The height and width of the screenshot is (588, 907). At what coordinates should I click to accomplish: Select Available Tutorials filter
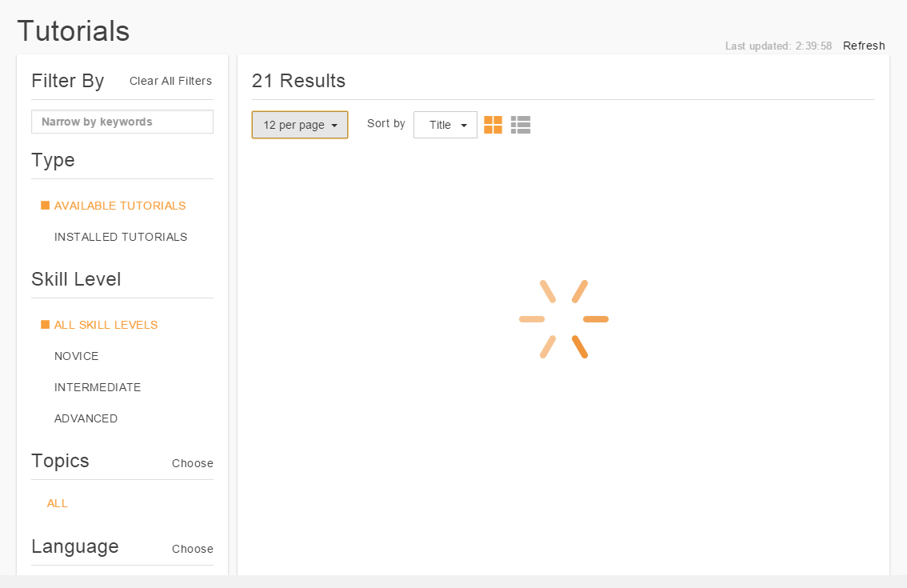tap(120, 206)
